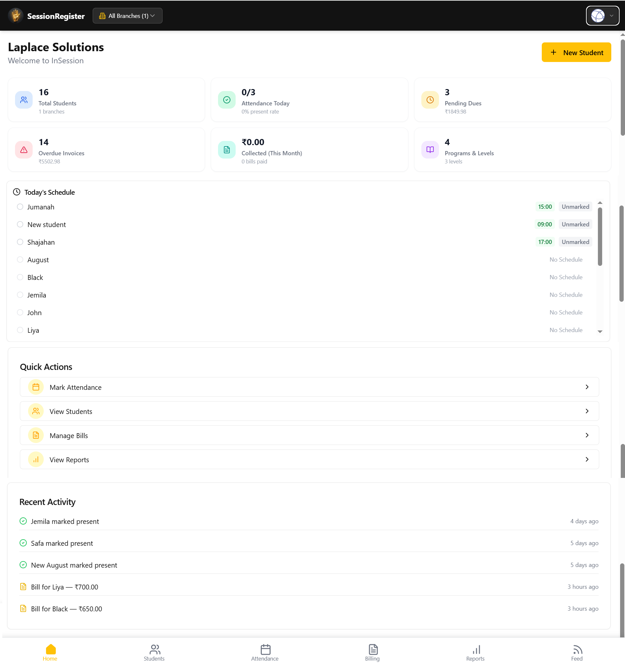Click the Unmarked badge for Jumanah
This screenshot has width=625, height=672.
pyautogui.click(x=576, y=207)
